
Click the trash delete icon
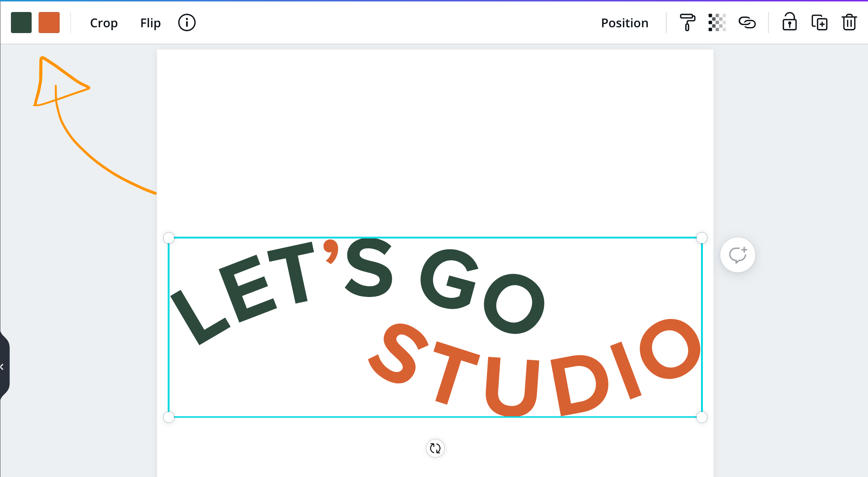pyautogui.click(x=849, y=22)
